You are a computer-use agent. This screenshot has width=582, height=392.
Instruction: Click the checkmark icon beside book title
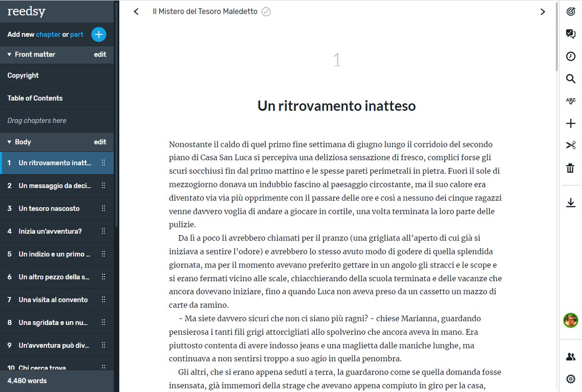point(266,12)
